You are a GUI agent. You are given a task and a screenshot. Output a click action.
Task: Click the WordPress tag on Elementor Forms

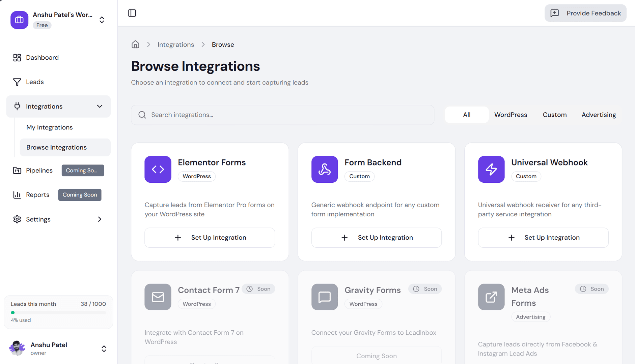pyautogui.click(x=197, y=176)
